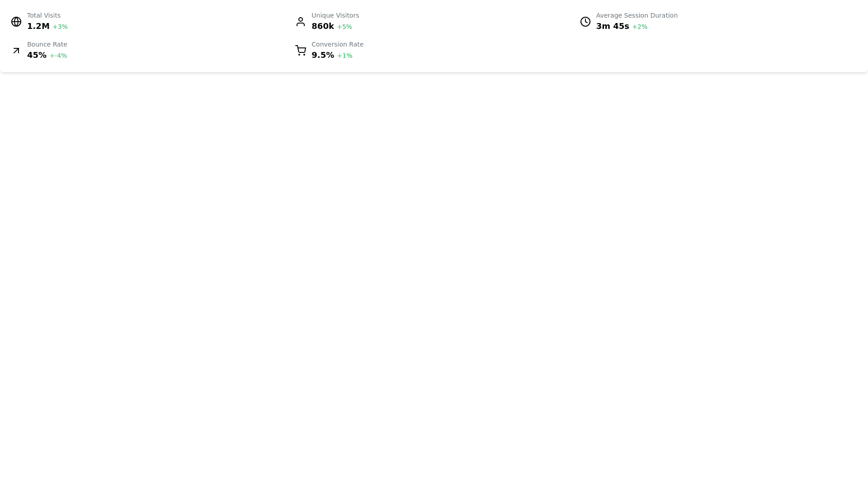Click the clock icon for session duration
This screenshot has width=868, height=488.
tap(585, 22)
